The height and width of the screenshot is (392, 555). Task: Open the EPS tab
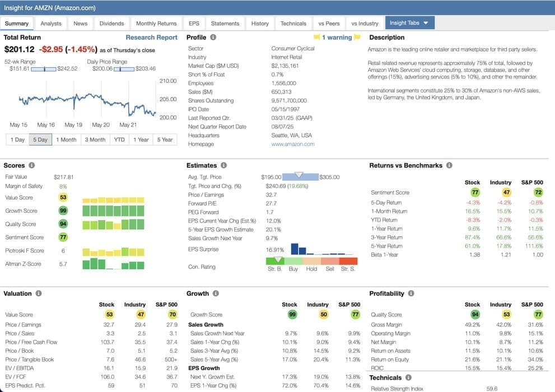[x=194, y=24]
